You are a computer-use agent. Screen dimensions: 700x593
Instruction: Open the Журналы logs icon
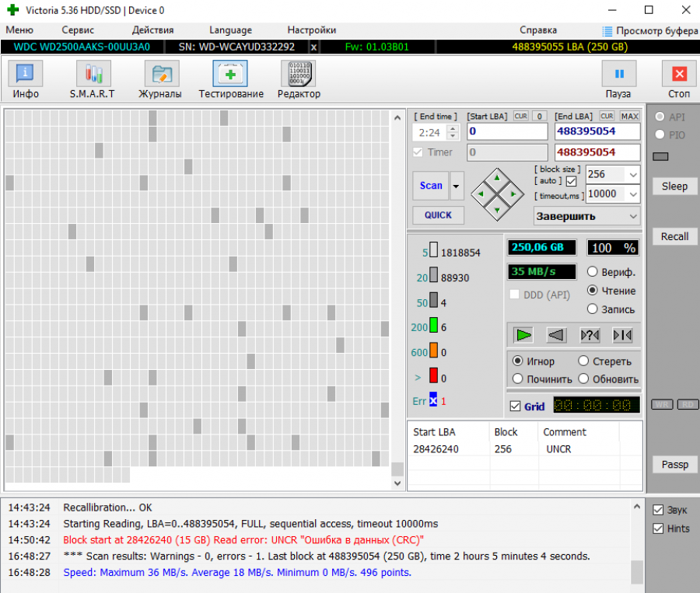161,75
